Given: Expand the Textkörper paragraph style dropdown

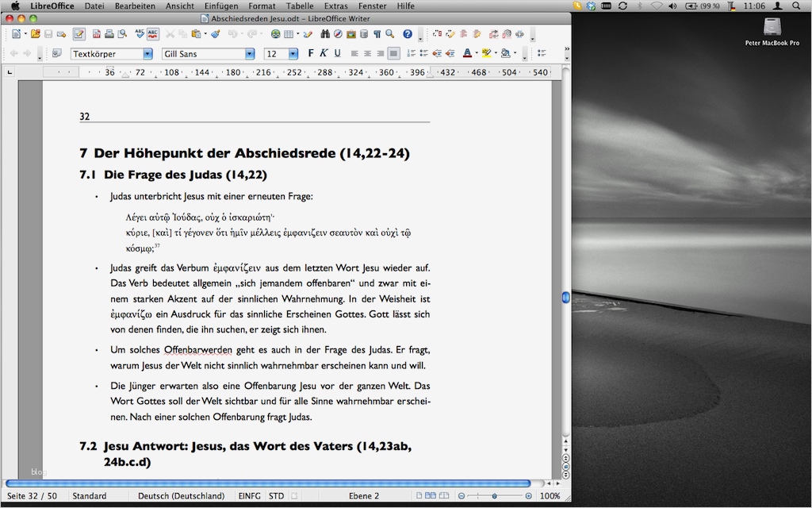Looking at the screenshot, I should [x=147, y=54].
